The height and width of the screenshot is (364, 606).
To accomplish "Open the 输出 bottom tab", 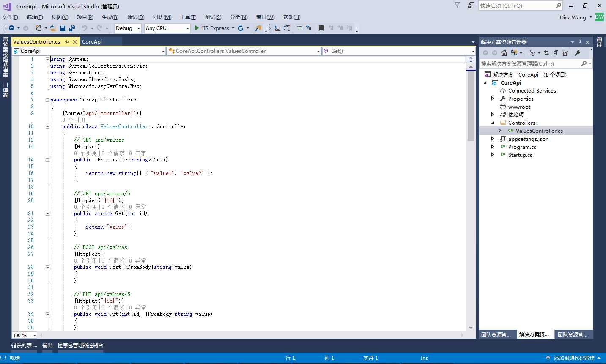I will pyautogui.click(x=47, y=345).
